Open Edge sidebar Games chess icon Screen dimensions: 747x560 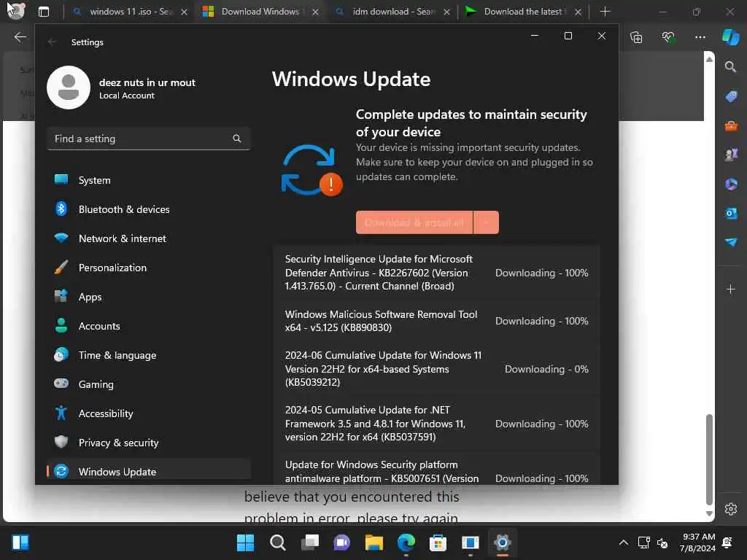coord(731,155)
